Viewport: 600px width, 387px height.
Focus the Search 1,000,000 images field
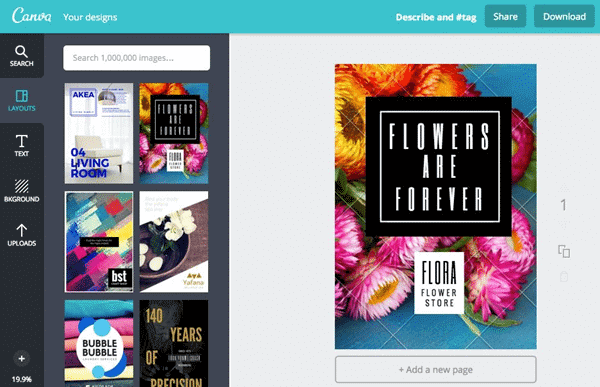137,58
